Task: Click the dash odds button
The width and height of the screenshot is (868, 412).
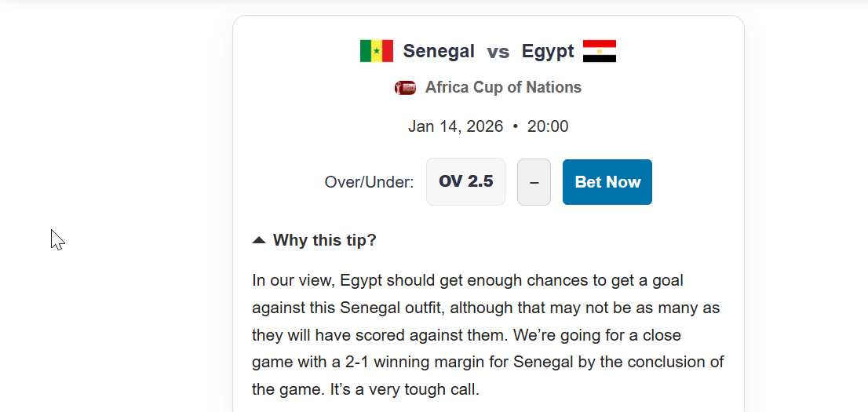Action: tap(534, 182)
